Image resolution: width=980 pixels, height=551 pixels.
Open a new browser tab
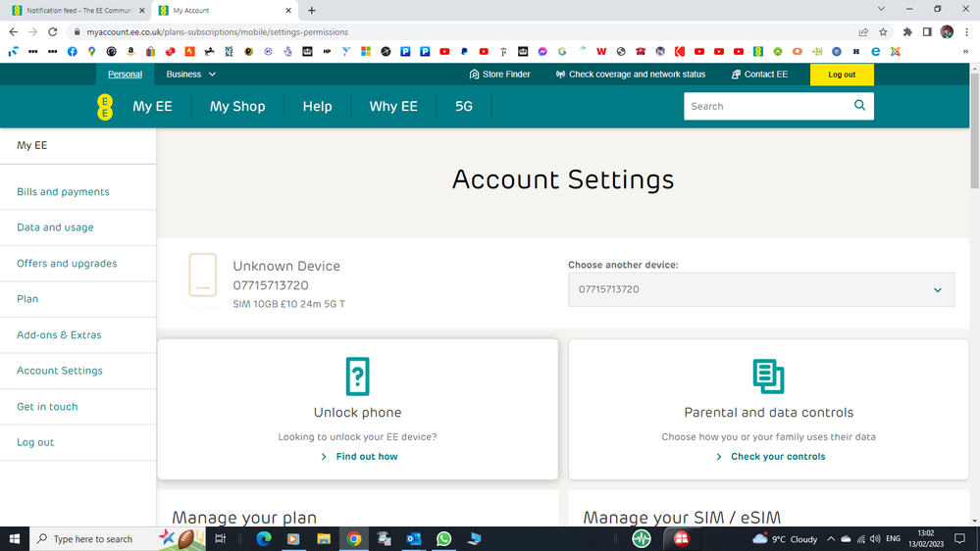(311, 11)
